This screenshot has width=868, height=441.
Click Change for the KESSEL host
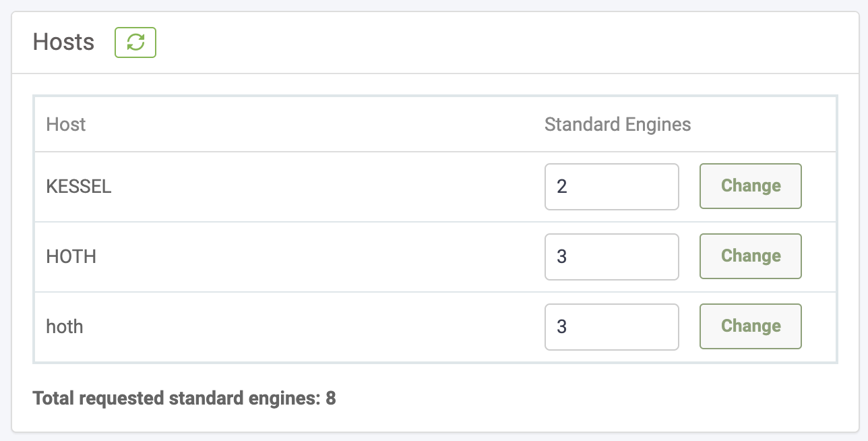pyautogui.click(x=750, y=186)
